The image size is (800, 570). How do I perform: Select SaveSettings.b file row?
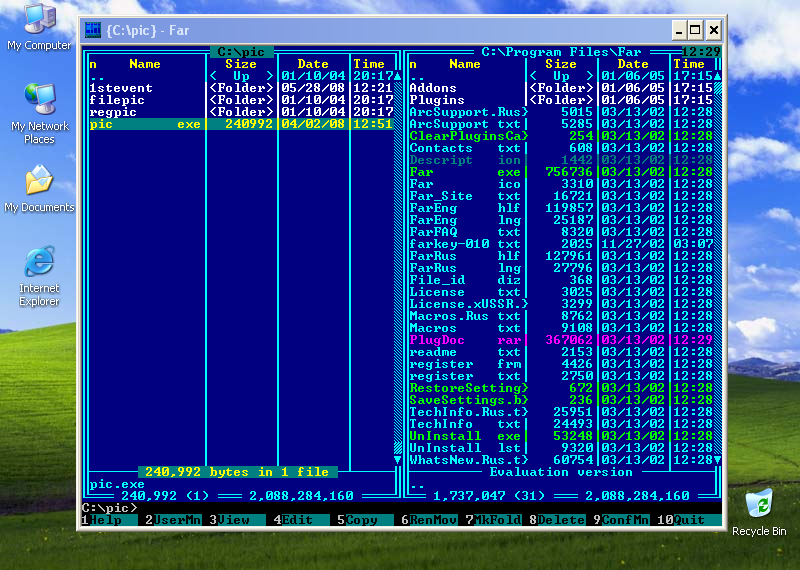point(561,400)
